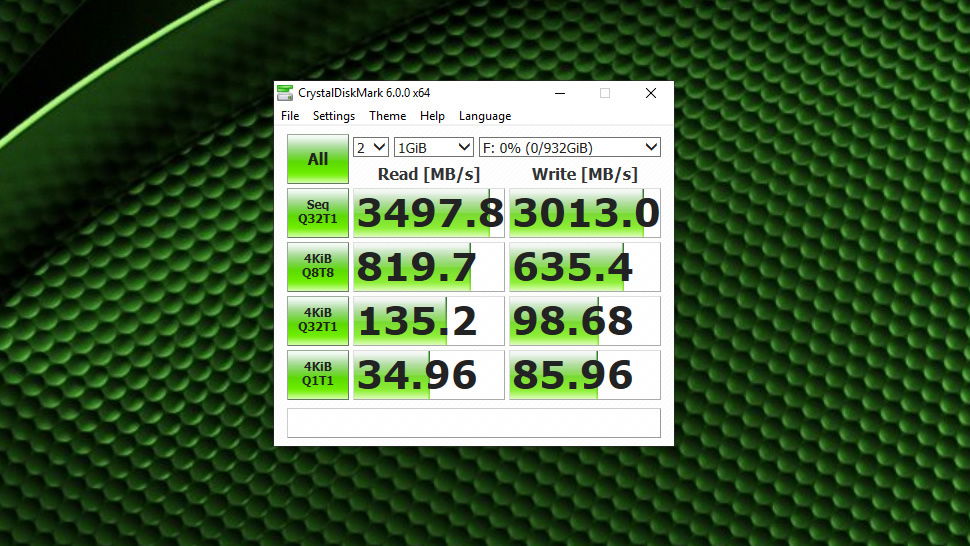Open the Help menu
The width and height of the screenshot is (970, 546).
(432, 116)
